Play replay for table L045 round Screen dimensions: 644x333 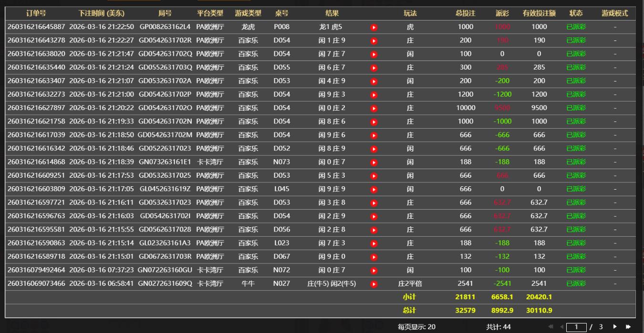[x=374, y=189]
